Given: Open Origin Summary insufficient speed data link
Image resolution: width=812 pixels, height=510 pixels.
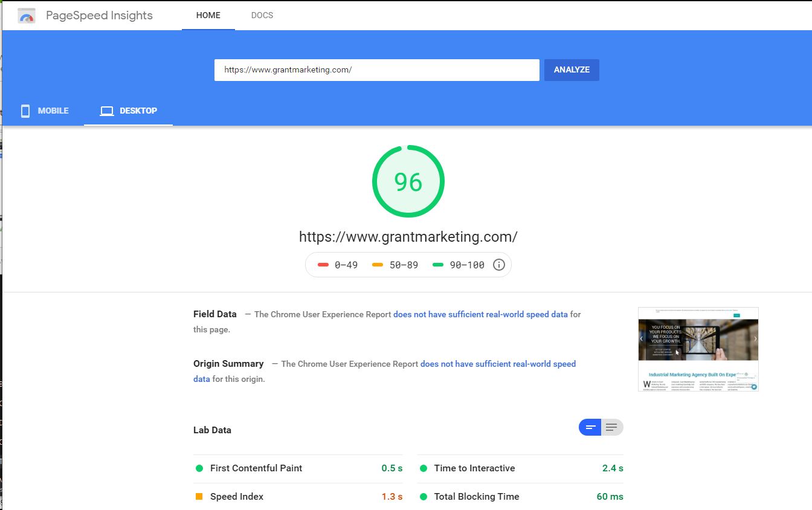Looking at the screenshot, I should [x=498, y=364].
